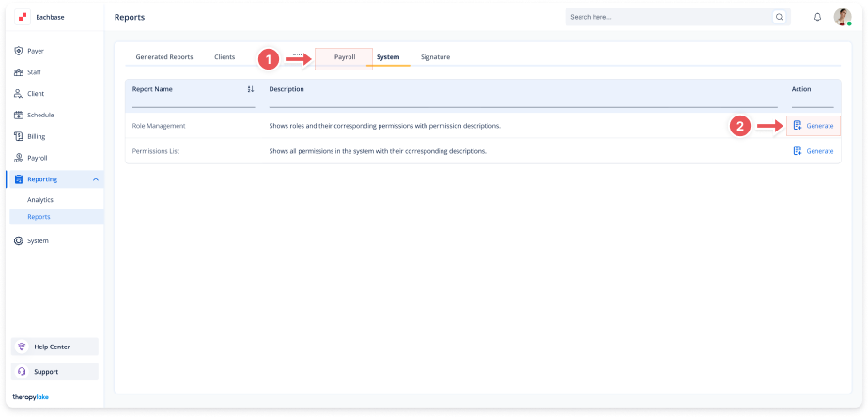Click the Search here input field
868x417 pixels.
click(x=669, y=17)
